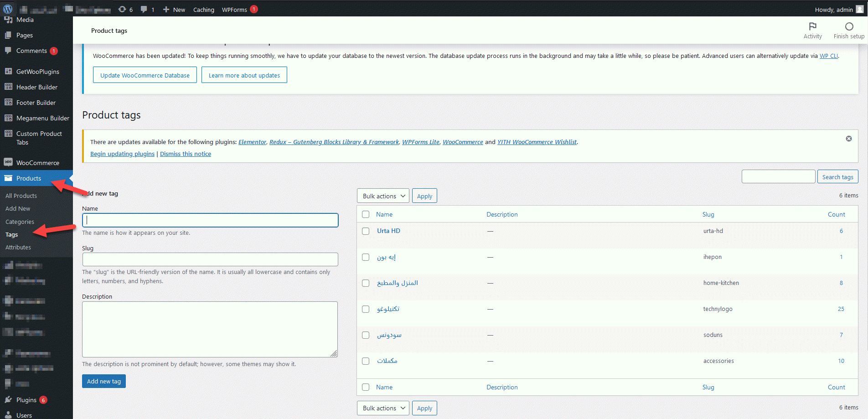Go to Categories submenu under Products
868x419 pixels.
pyautogui.click(x=20, y=222)
